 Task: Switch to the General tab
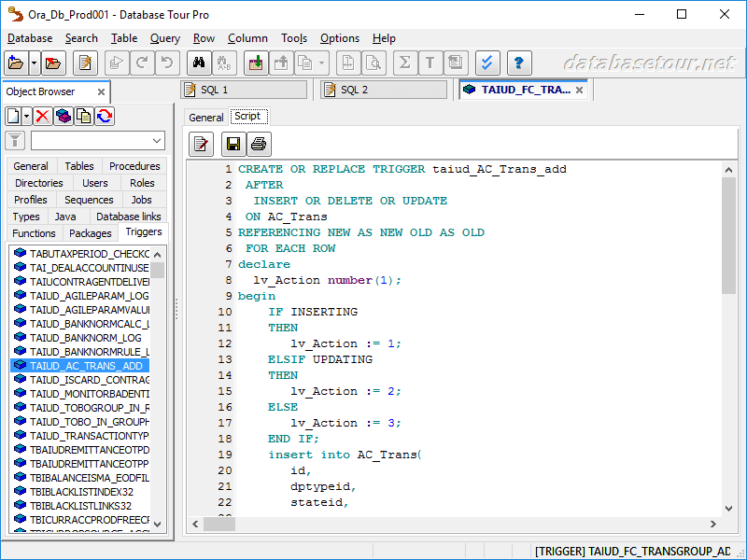click(206, 118)
